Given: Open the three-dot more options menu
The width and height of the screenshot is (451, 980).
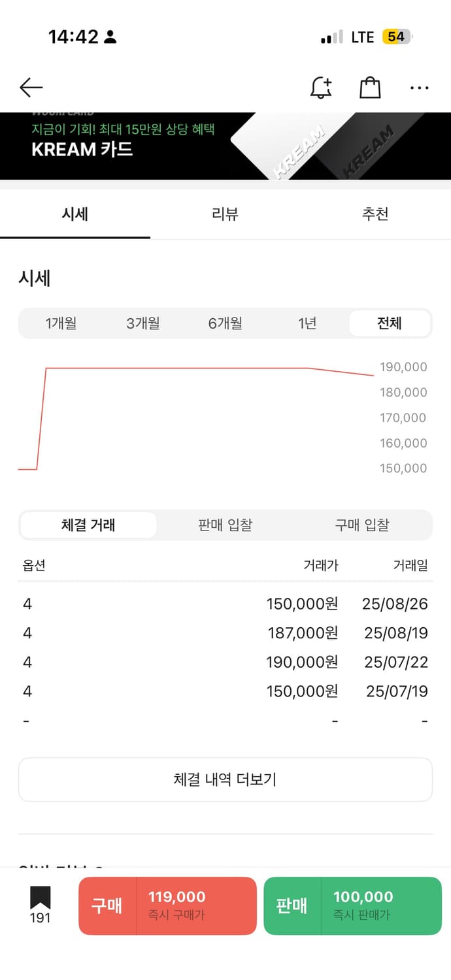Looking at the screenshot, I should (x=419, y=88).
